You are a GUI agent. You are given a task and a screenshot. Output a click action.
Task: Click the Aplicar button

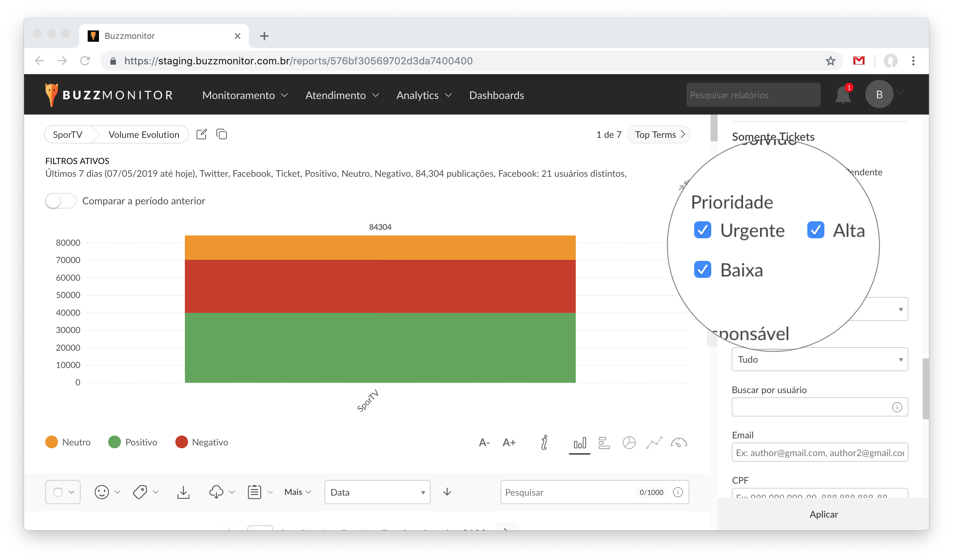823,514
